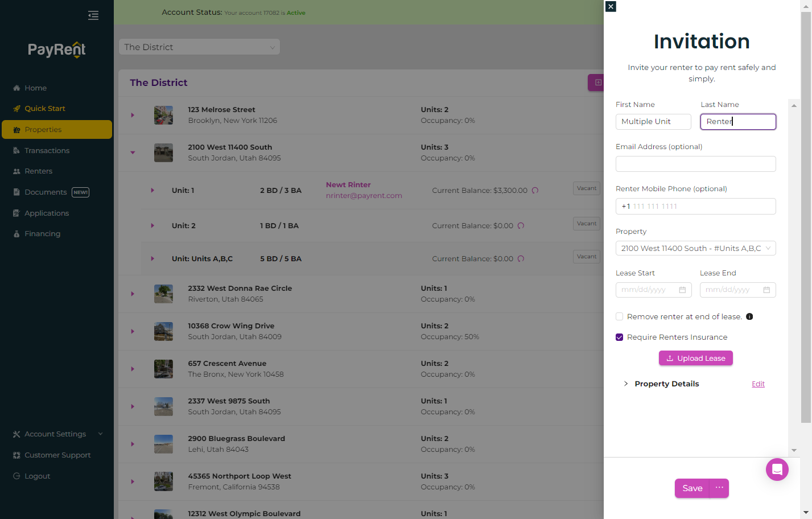Click the purple add button in The District header
The image size is (812, 519).
(x=596, y=83)
